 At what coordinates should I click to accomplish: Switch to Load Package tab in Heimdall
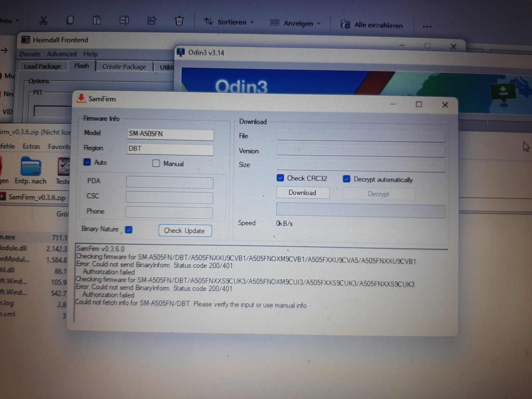43,66
